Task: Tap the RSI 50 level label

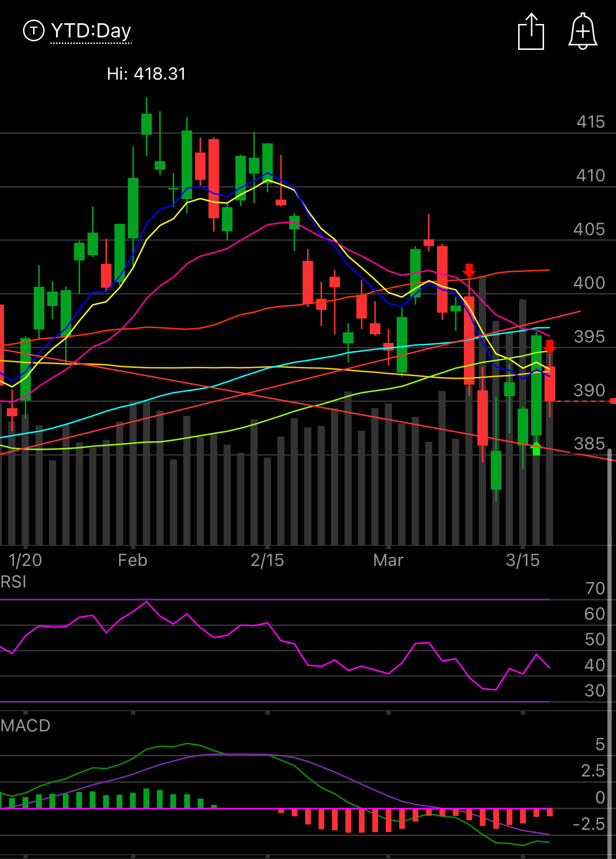Action: tap(595, 639)
